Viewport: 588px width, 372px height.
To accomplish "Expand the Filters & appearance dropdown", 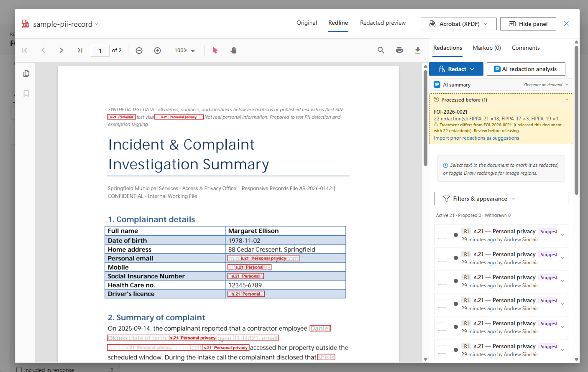I will (x=501, y=199).
